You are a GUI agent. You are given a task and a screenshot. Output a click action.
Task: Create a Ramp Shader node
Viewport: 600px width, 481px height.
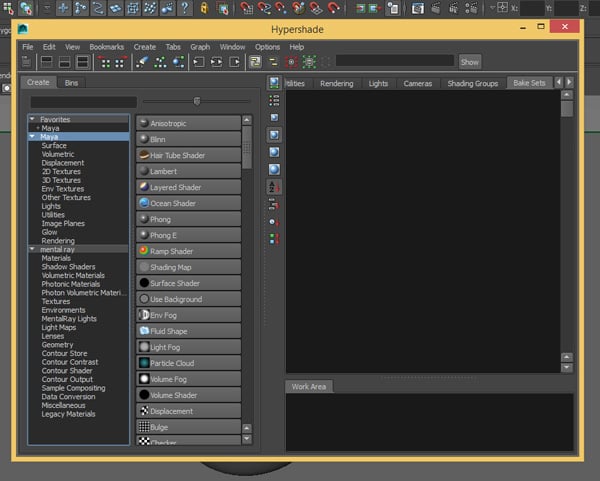coord(188,251)
